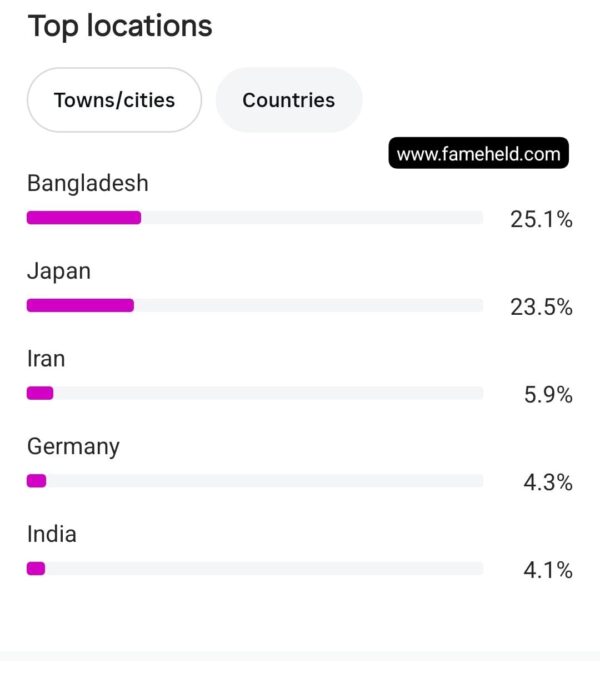Click the 5.9% percentage value
This screenshot has height=674, width=600.
(x=548, y=395)
